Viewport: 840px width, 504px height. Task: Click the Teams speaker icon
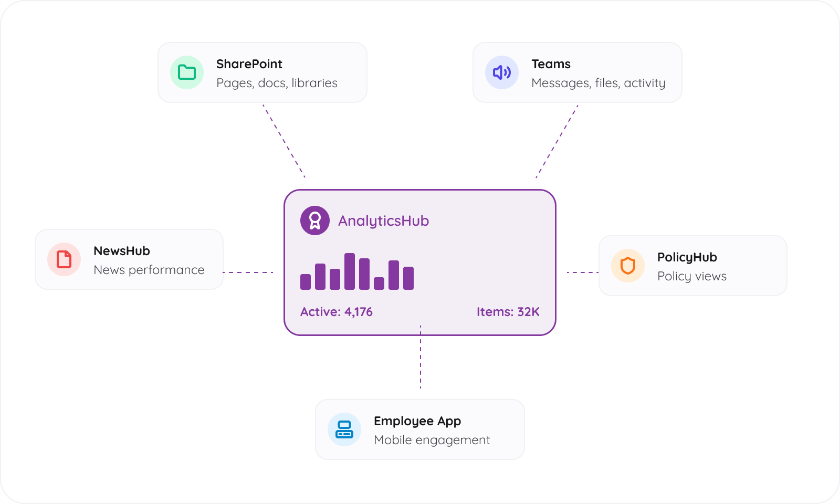click(502, 72)
